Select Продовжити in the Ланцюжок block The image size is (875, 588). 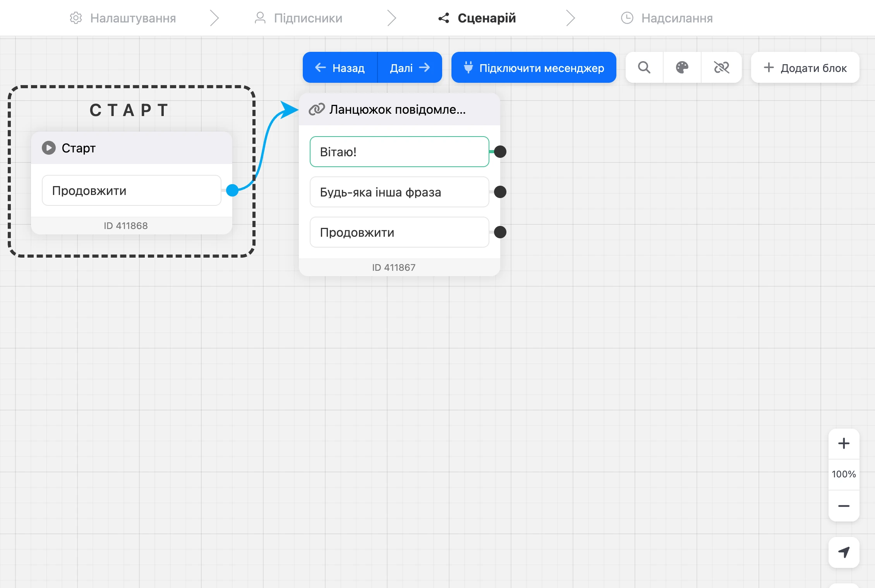pyautogui.click(x=400, y=232)
